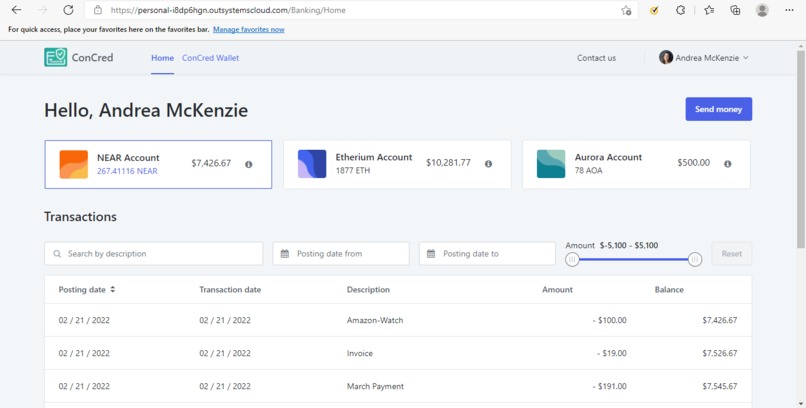This screenshot has width=806, height=408.
Task: Click the browser back arrow
Action: click(x=16, y=10)
